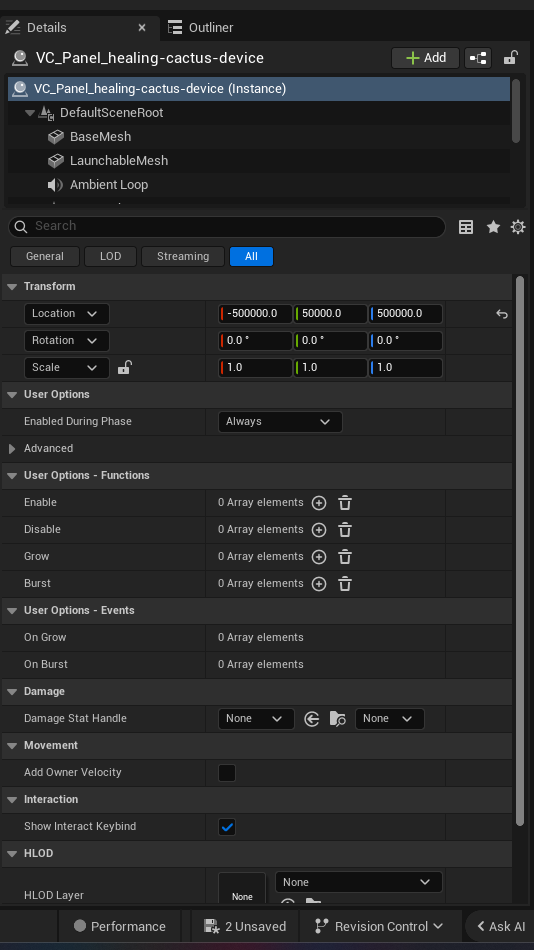
Task: Open Ask AI panel button
Action: pyautogui.click(x=502, y=926)
